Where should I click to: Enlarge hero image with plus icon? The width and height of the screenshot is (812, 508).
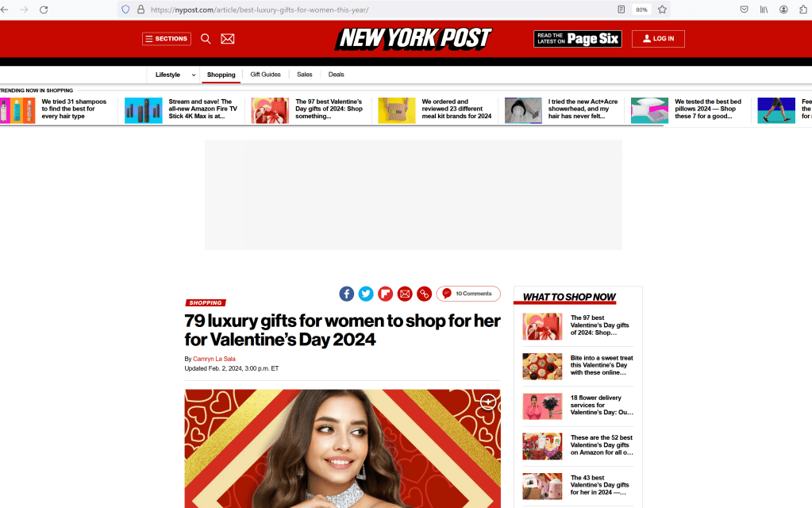click(x=488, y=402)
